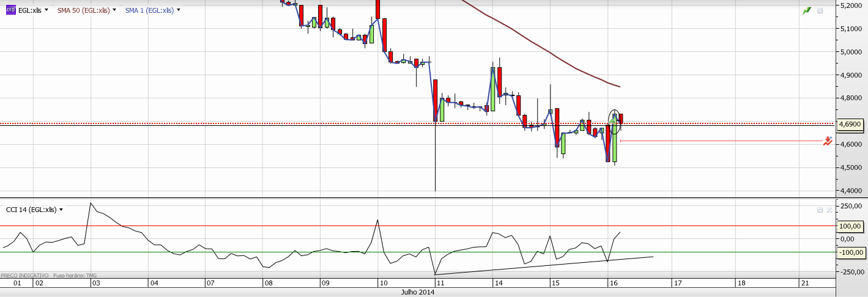This screenshot has height=297, width=868.
Task: Click the 'PREÇO INDICATIVO' footer text
Action: pos(23,276)
